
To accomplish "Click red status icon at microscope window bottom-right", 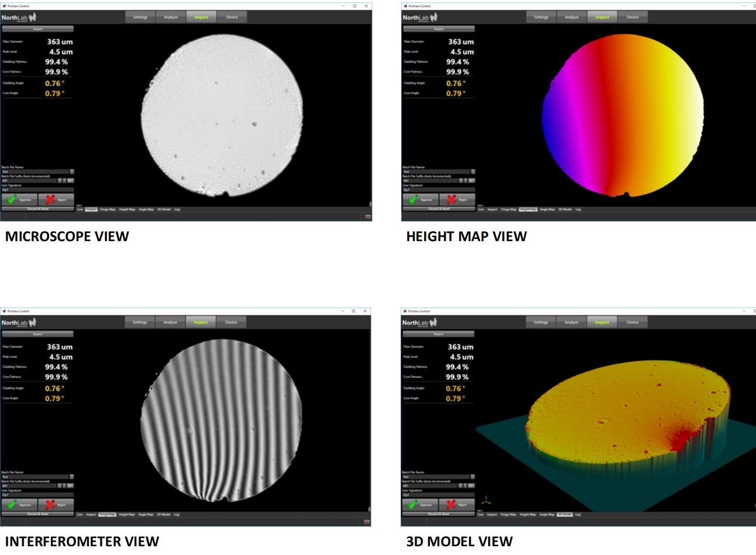I will [x=368, y=217].
